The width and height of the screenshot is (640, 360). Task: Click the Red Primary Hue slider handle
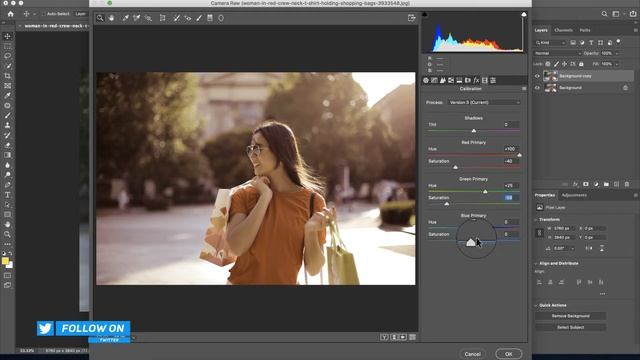(519, 155)
